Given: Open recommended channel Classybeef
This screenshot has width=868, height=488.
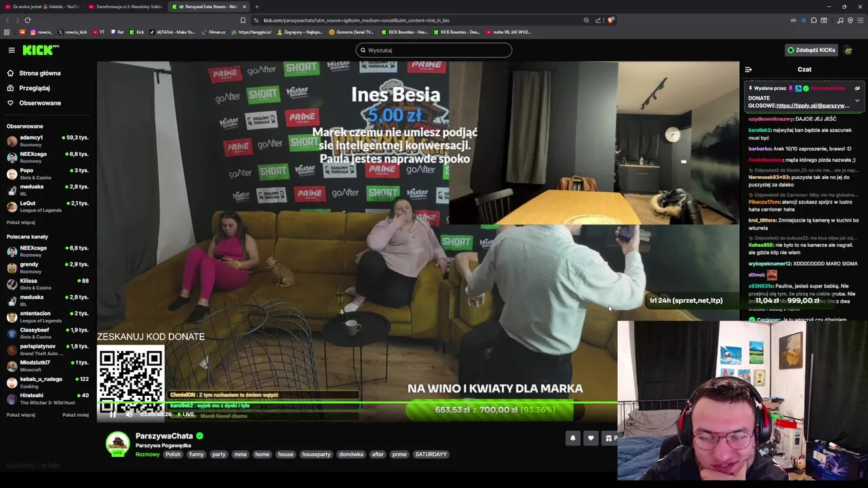Looking at the screenshot, I should (47, 333).
